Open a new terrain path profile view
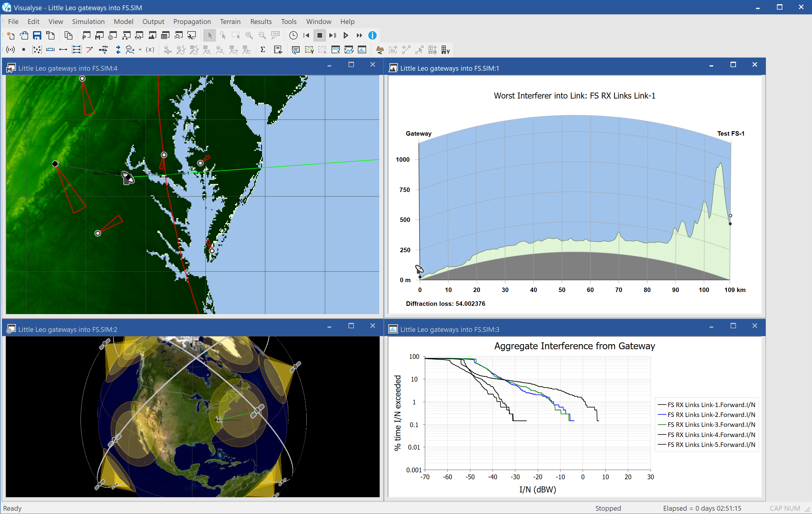Viewport: 812px width, 514px height. coord(152,35)
